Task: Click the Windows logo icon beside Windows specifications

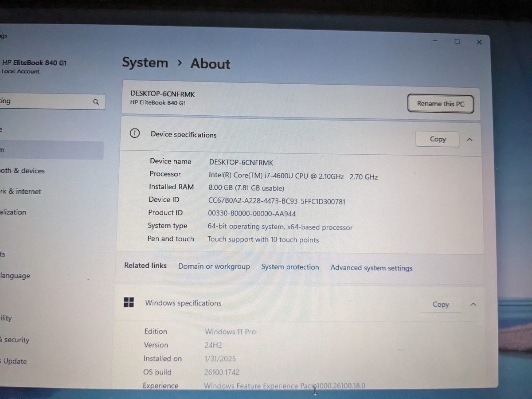Action: (129, 303)
